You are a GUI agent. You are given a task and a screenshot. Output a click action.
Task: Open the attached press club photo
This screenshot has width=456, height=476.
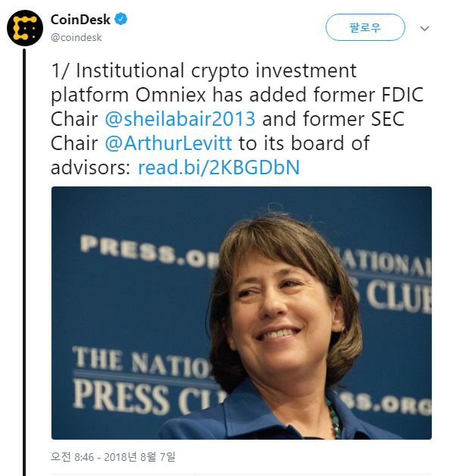coord(241,312)
